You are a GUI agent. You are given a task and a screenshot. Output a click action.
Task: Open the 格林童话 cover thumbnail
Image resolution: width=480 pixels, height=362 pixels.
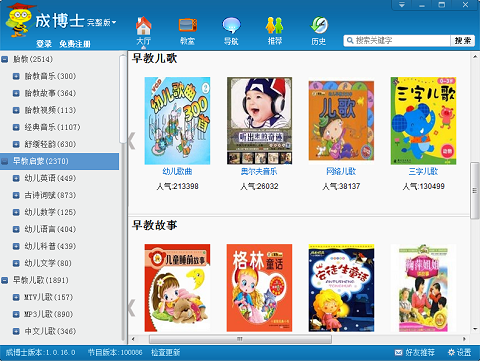259,288
